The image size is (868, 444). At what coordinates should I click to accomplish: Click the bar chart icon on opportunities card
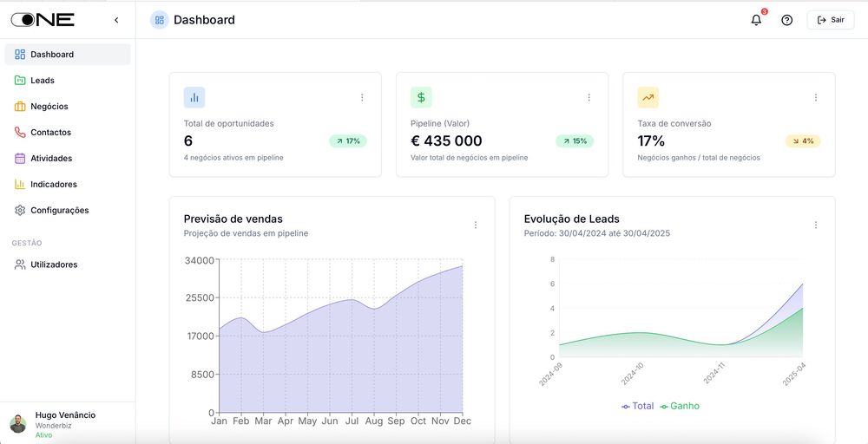tap(194, 97)
